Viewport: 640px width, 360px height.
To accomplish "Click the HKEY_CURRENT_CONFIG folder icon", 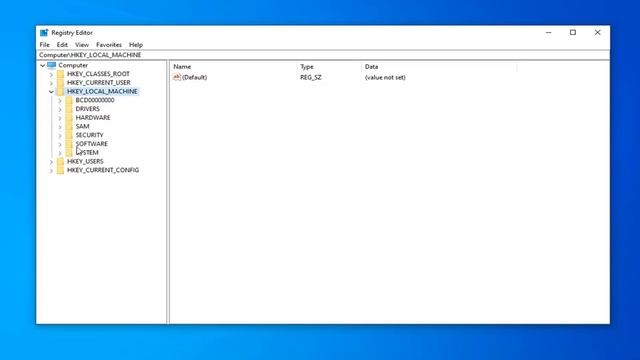I will click(60, 170).
